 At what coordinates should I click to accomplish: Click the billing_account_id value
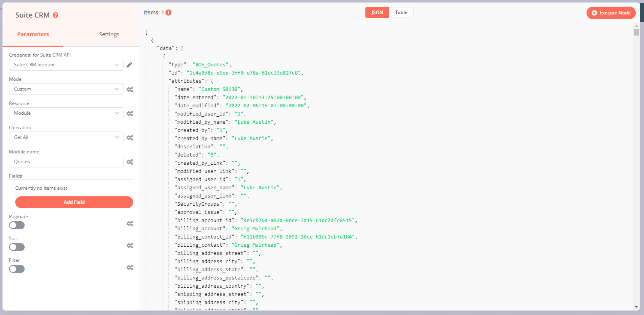click(x=298, y=221)
